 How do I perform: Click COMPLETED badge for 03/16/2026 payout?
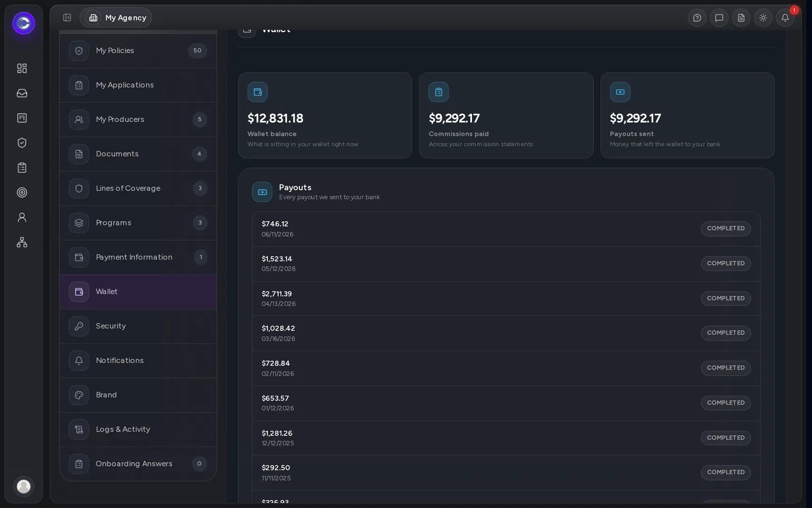[x=726, y=333]
